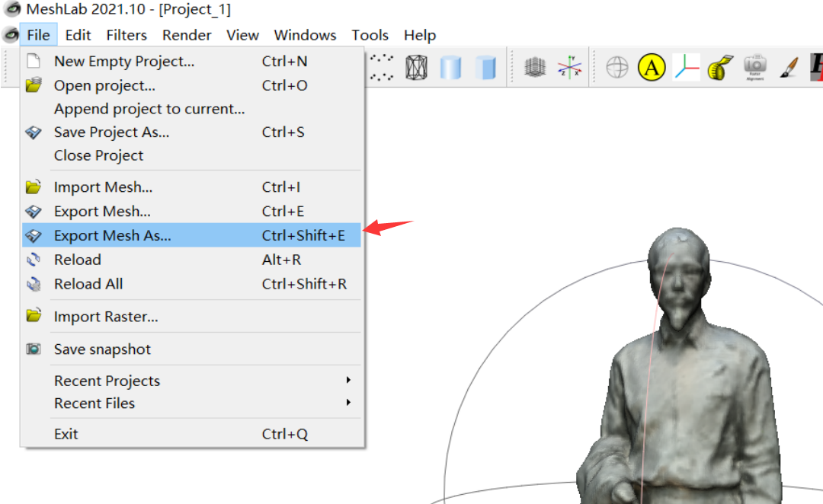Open the Reference Scene axes tool
Viewport: 823px width, 504px height.
[687, 68]
